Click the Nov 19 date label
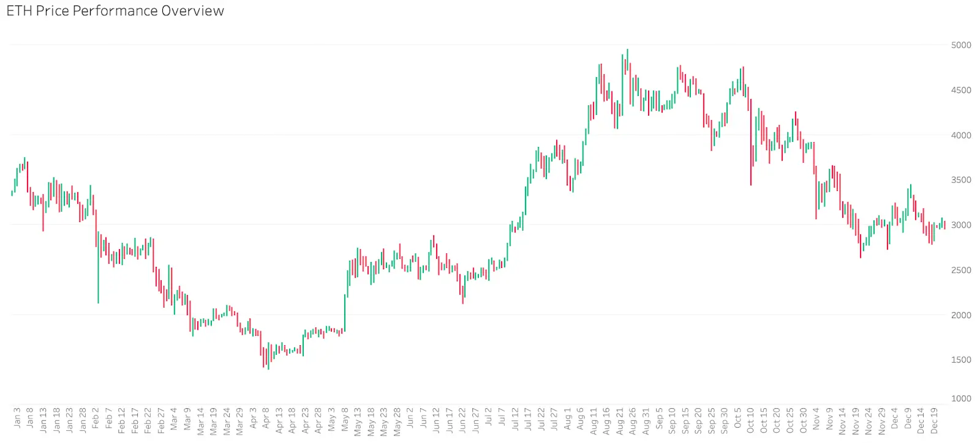 point(855,421)
